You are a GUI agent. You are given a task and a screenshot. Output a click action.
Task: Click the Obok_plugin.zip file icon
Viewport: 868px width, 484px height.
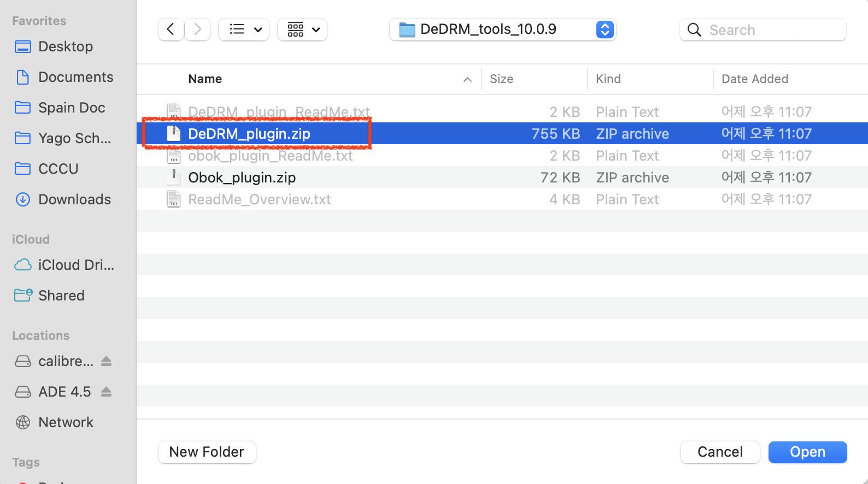pyautogui.click(x=174, y=177)
